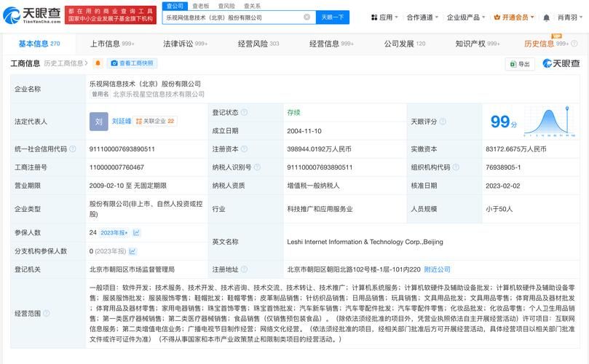Open the 附近公司 link
Image resolution: width=589 pixels, height=364 pixels.
click(437, 269)
